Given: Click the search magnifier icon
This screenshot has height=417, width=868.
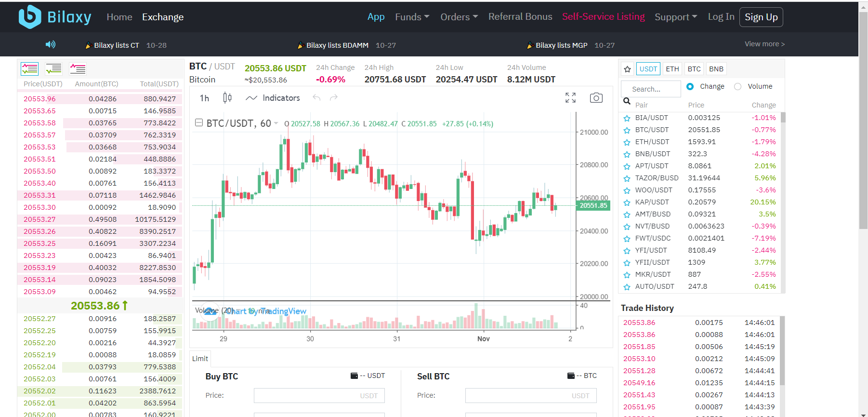Looking at the screenshot, I should coord(627,101).
